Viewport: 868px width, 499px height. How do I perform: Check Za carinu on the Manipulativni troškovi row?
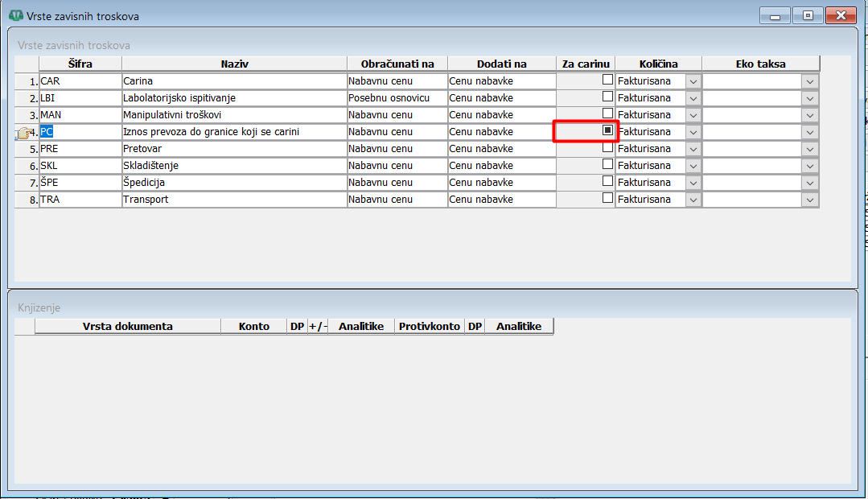607,113
